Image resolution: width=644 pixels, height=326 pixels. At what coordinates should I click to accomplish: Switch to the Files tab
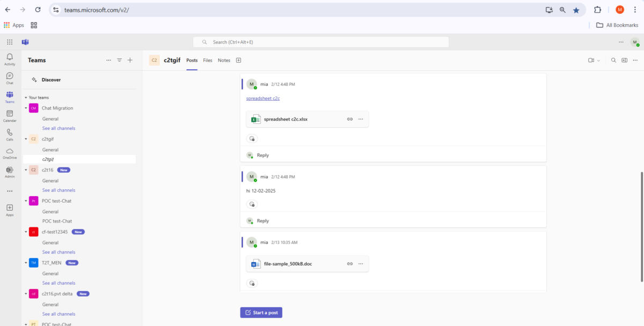pyautogui.click(x=208, y=60)
